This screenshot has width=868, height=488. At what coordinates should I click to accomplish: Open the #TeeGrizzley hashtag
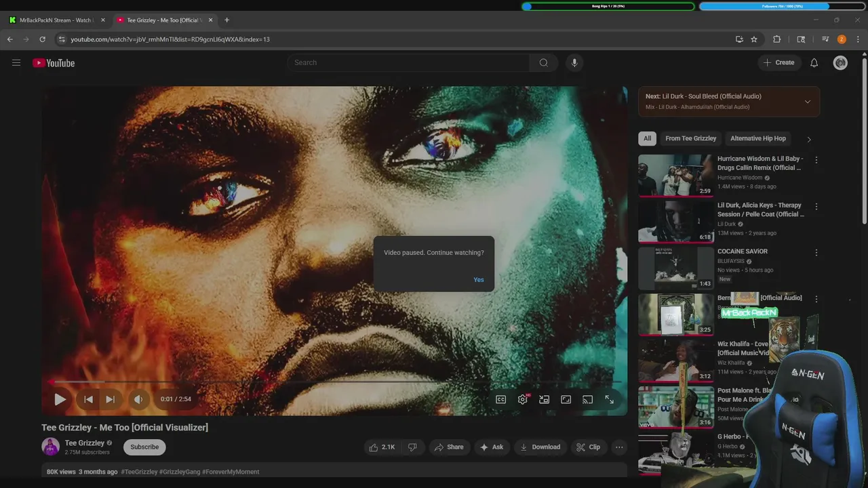pos(139,472)
